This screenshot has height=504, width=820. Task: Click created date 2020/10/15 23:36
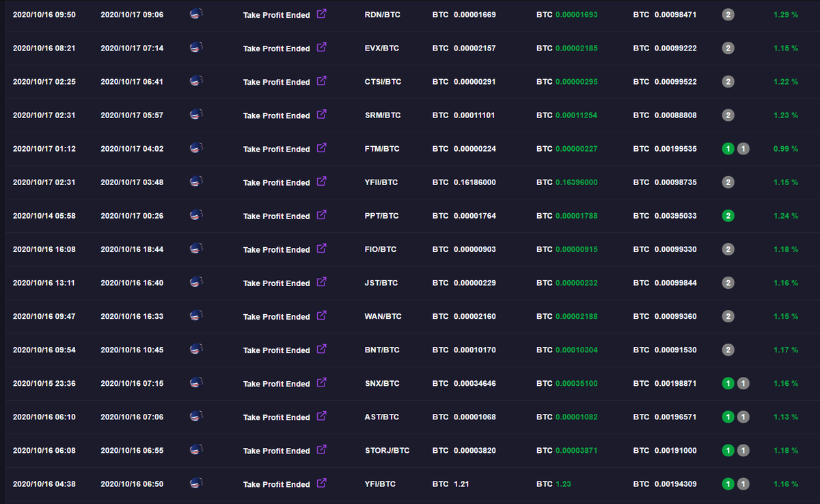pos(44,384)
